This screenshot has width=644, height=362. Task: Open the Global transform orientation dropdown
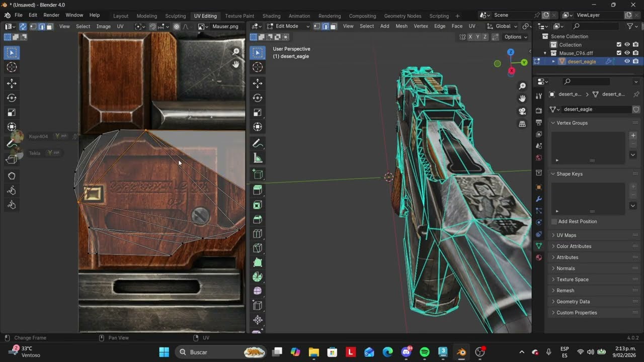[502, 26]
